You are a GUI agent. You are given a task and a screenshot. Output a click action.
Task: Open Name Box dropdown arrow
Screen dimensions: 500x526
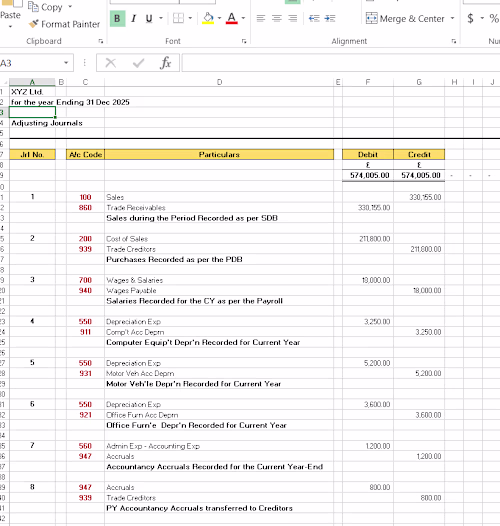point(66,63)
